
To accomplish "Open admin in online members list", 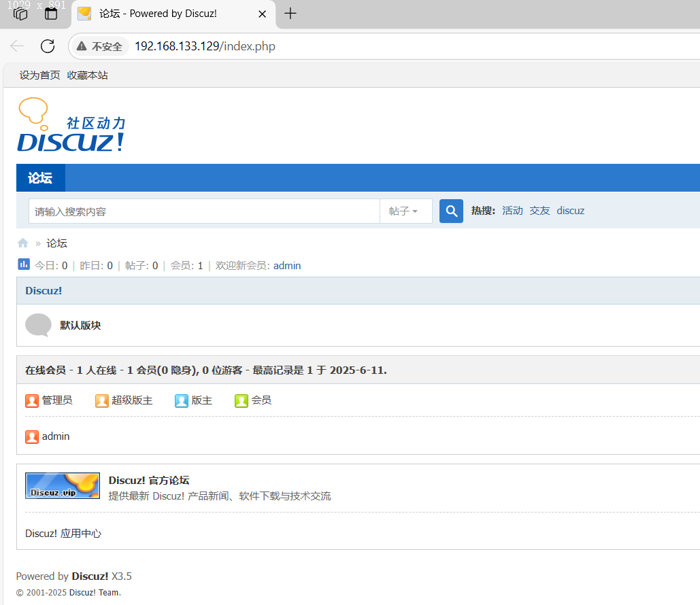I will point(56,436).
